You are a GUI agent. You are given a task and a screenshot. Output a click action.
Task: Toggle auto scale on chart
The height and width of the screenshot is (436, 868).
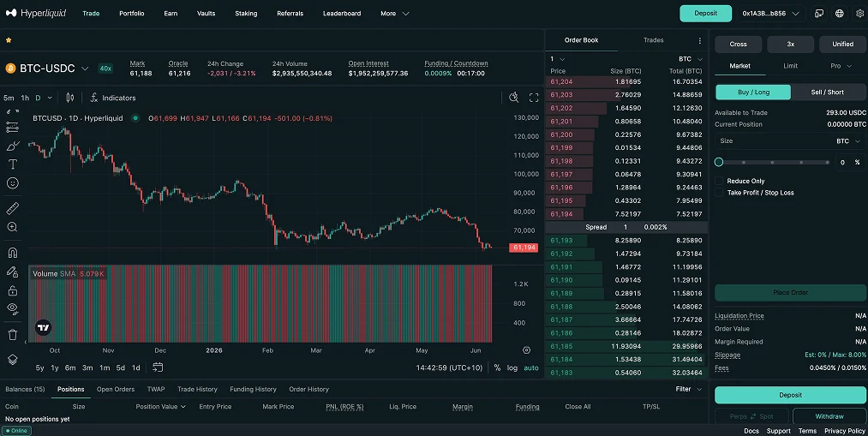[531, 368]
